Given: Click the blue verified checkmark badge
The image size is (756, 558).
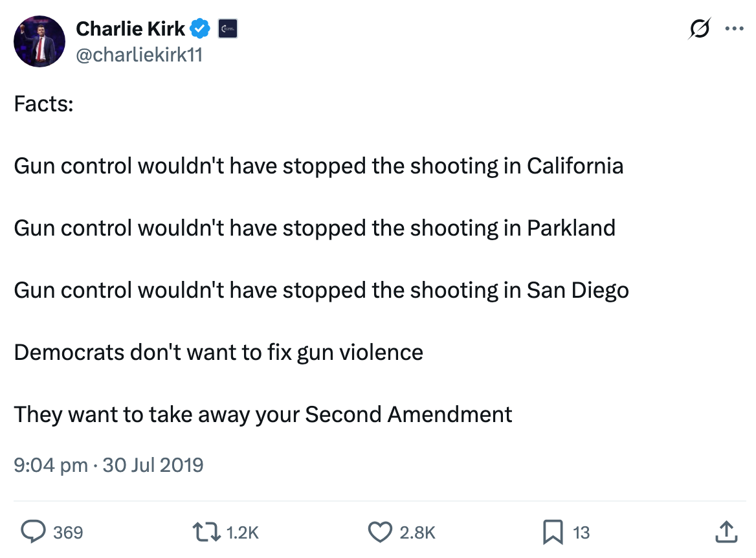Looking at the screenshot, I should click(x=200, y=28).
